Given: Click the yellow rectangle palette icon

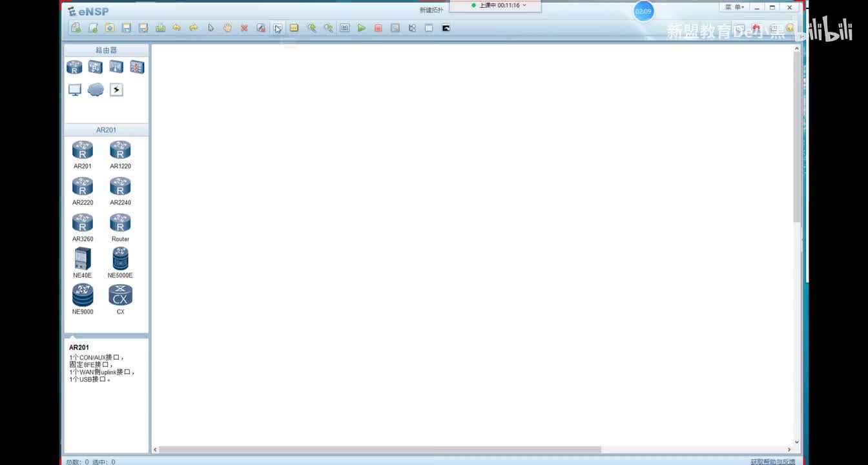Looking at the screenshot, I should tap(294, 28).
